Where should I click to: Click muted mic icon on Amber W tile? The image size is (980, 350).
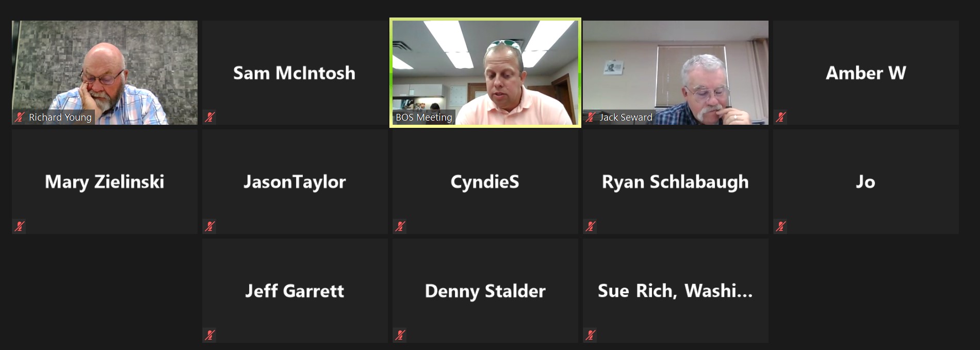pyautogui.click(x=780, y=117)
